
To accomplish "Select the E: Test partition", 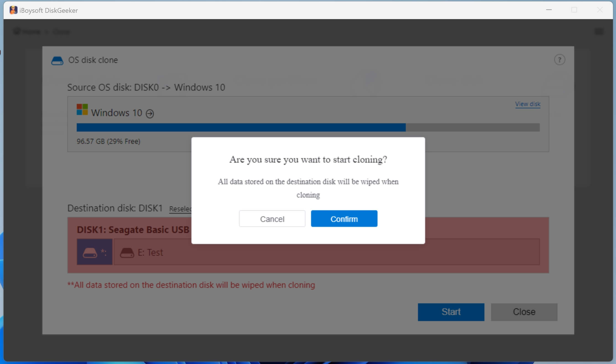I will coord(327,252).
